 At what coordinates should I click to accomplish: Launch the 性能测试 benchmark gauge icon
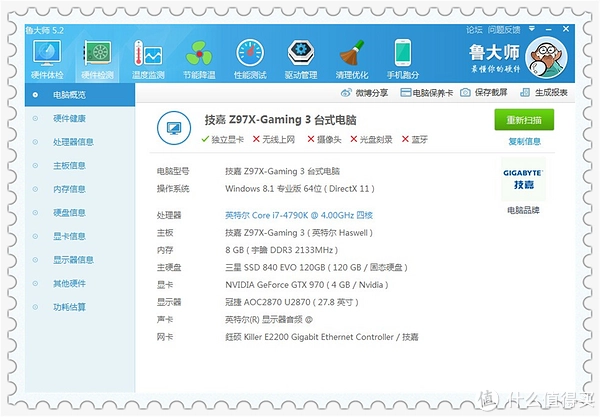tap(250, 59)
